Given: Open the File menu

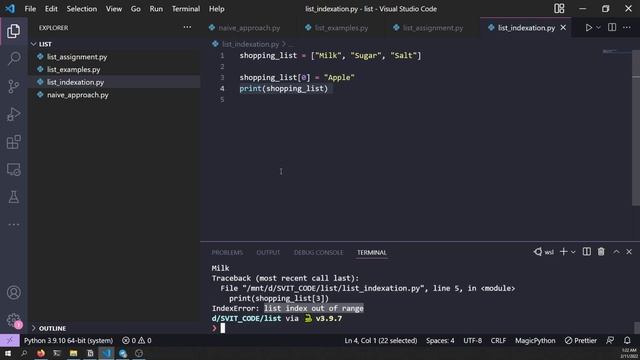Looking at the screenshot, I should pyautogui.click(x=30, y=9).
